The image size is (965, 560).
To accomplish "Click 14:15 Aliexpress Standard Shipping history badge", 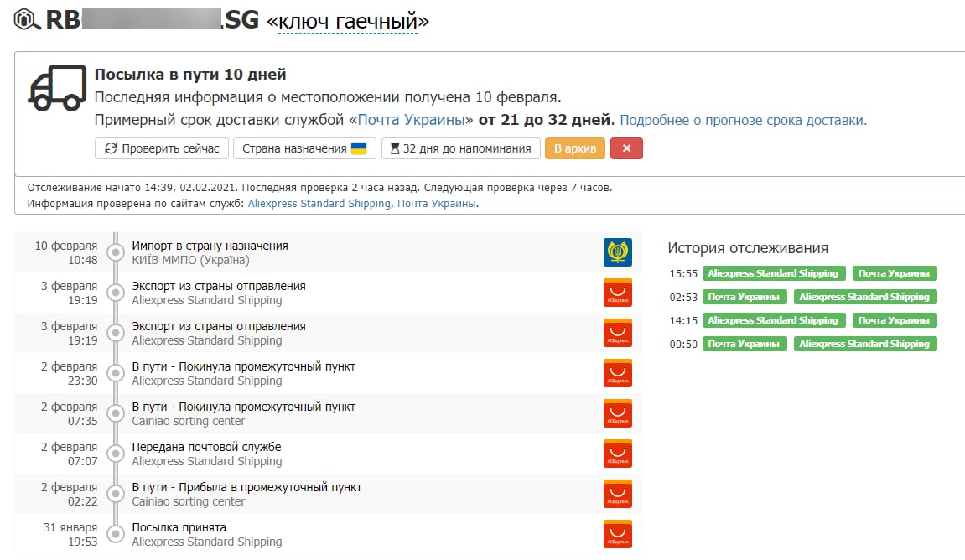I will tap(774, 320).
